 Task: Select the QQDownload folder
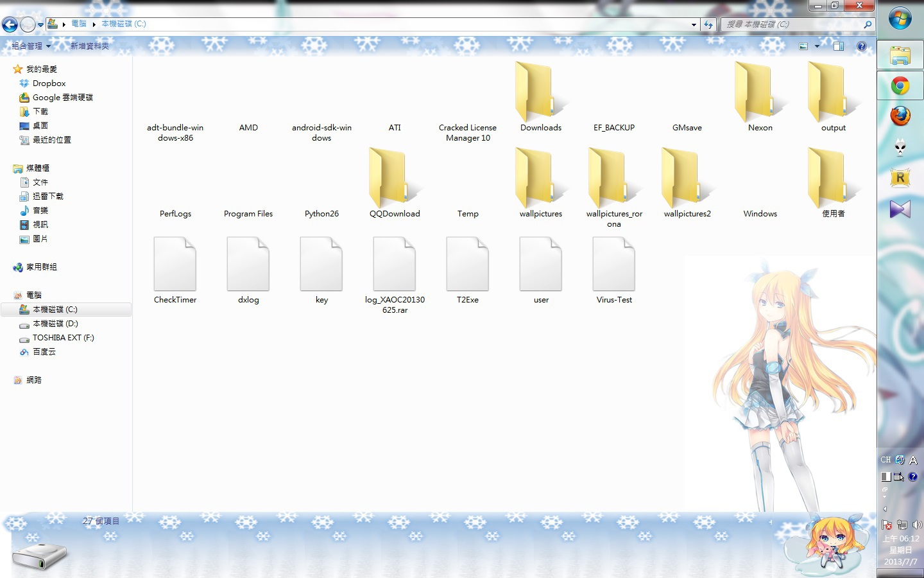pos(395,182)
